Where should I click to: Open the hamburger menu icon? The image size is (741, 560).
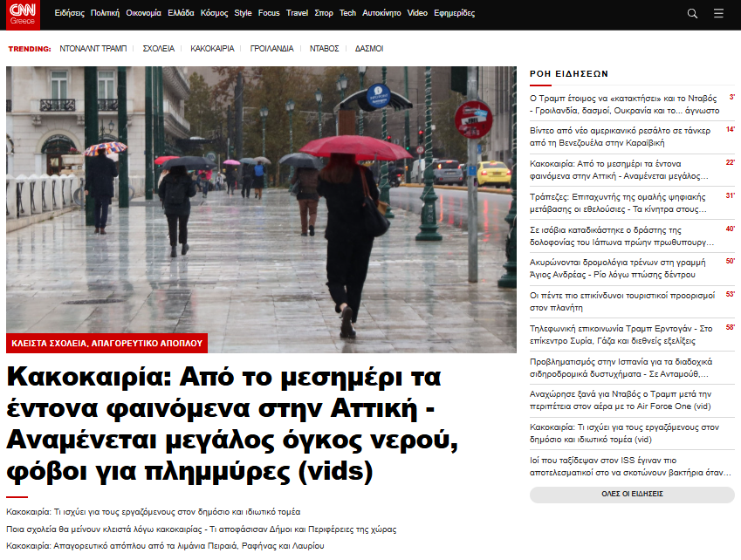click(x=718, y=13)
